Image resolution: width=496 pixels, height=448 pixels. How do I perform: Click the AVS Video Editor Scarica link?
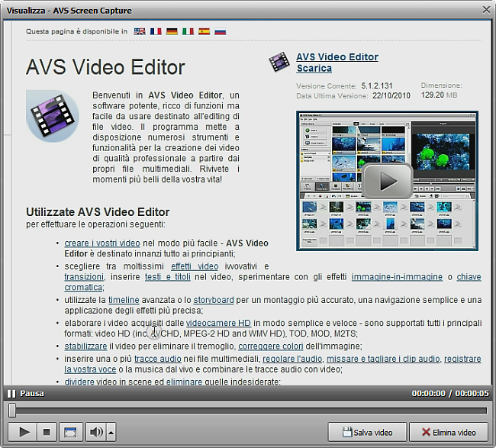(337, 63)
